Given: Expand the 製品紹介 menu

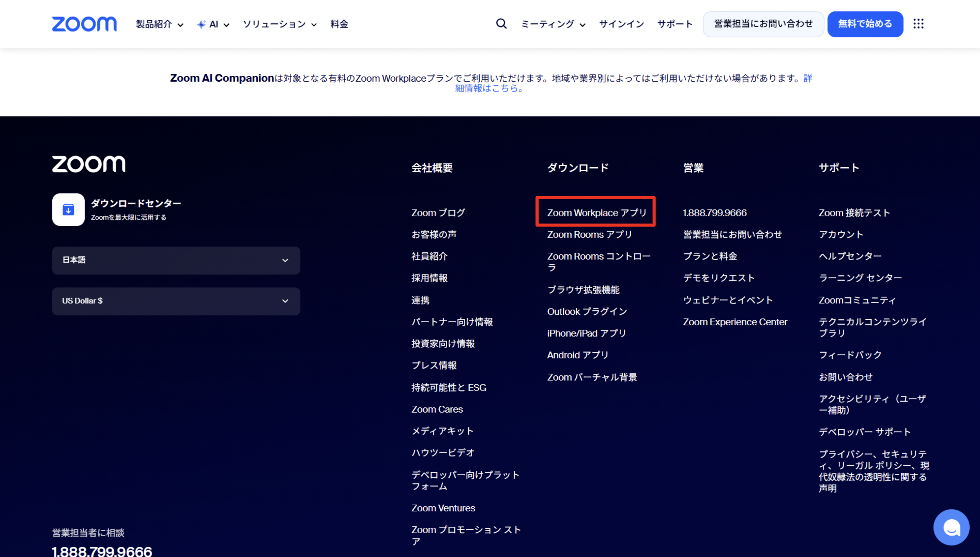Looking at the screenshot, I should [x=160, y=24].
